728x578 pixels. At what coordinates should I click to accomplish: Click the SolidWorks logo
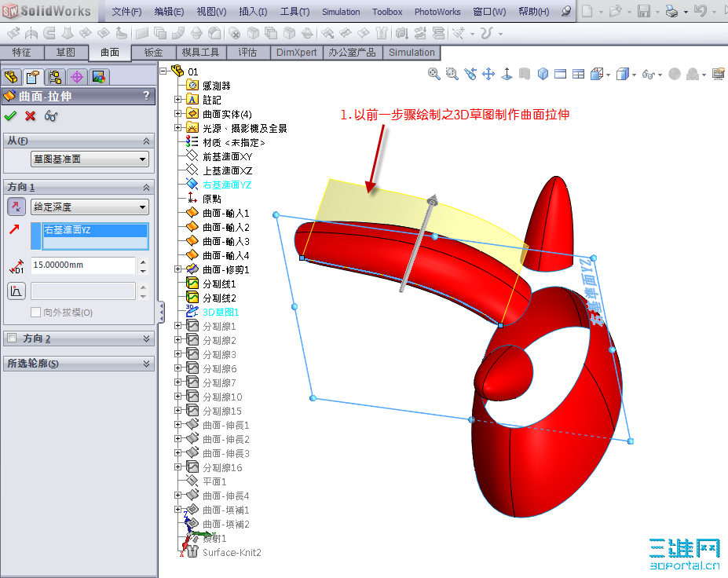point(47,11)
